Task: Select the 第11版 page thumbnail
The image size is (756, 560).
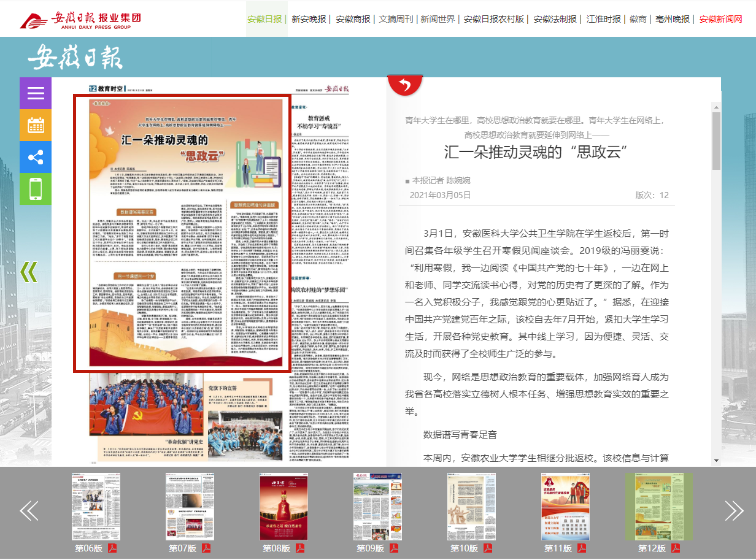Action: 565,506
